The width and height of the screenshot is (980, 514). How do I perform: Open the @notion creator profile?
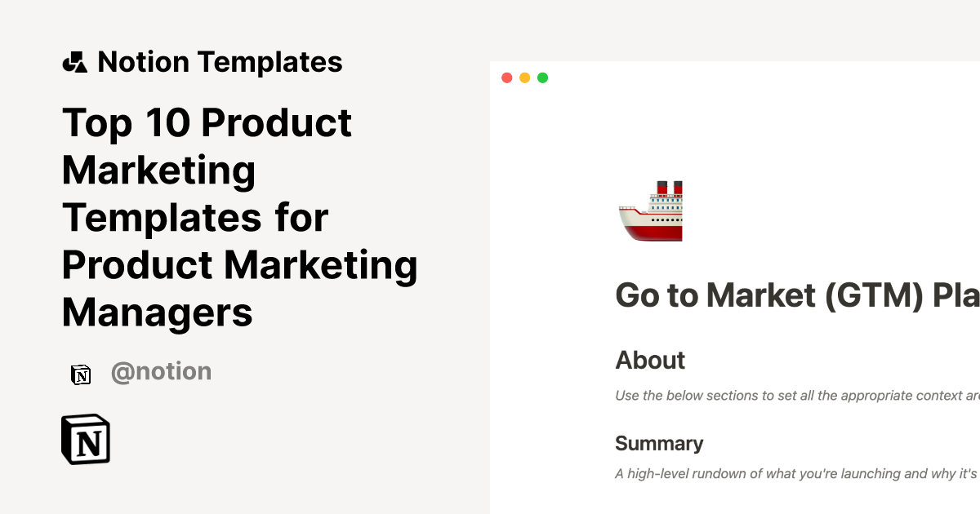click(161, 372)
